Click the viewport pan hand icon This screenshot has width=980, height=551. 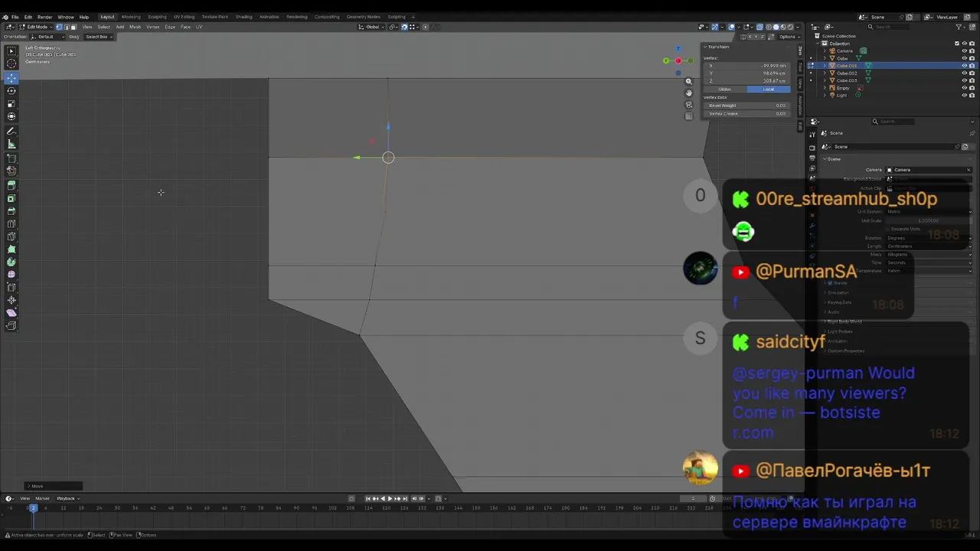(688, 93)
